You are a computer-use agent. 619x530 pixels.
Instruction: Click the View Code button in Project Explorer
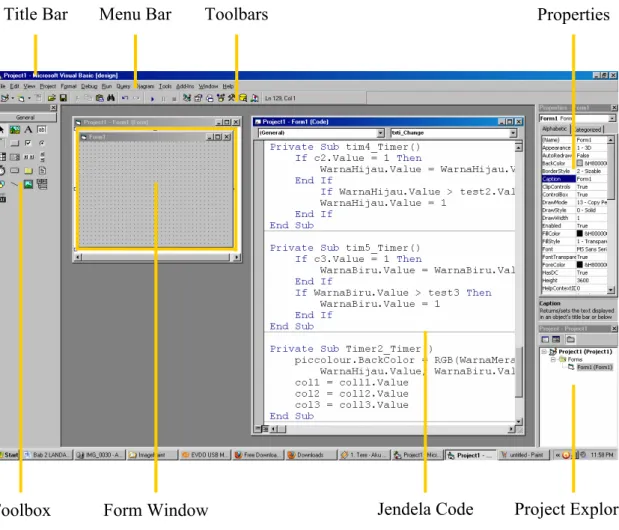[x=545, y=339]
